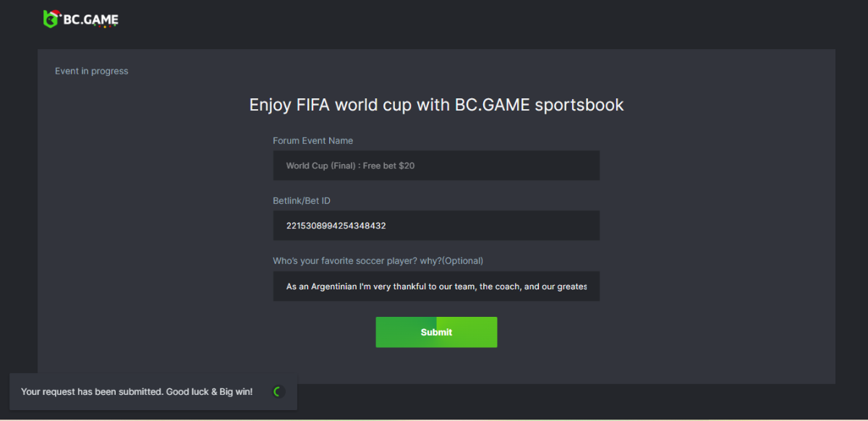Click the "Event in progress" status label
Image resolution: width=868 pixels, height=421 pixels.
click(91, 71)
